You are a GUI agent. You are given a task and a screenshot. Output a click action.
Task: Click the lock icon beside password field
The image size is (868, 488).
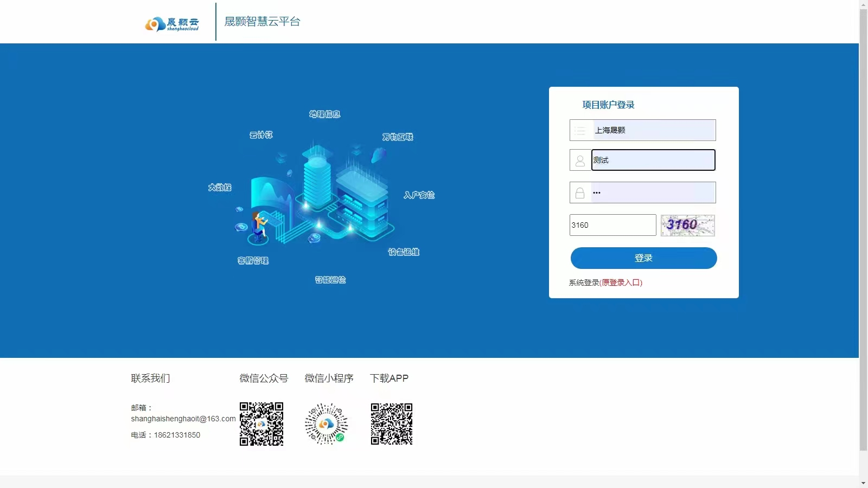click(580, 193)
